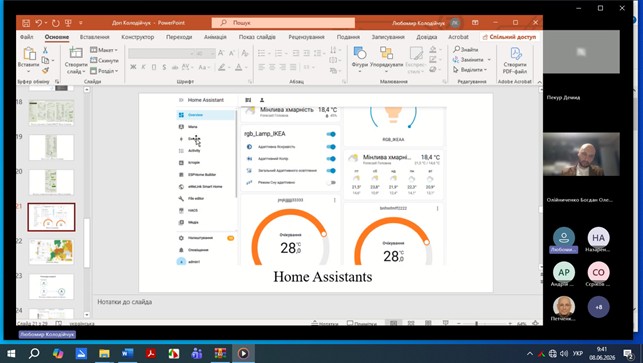The height and width of the screenshot is (363, 643).
Task: Toggle the rgb_Lamp_IKEA main switch
Action: click(x=331, y=134)
